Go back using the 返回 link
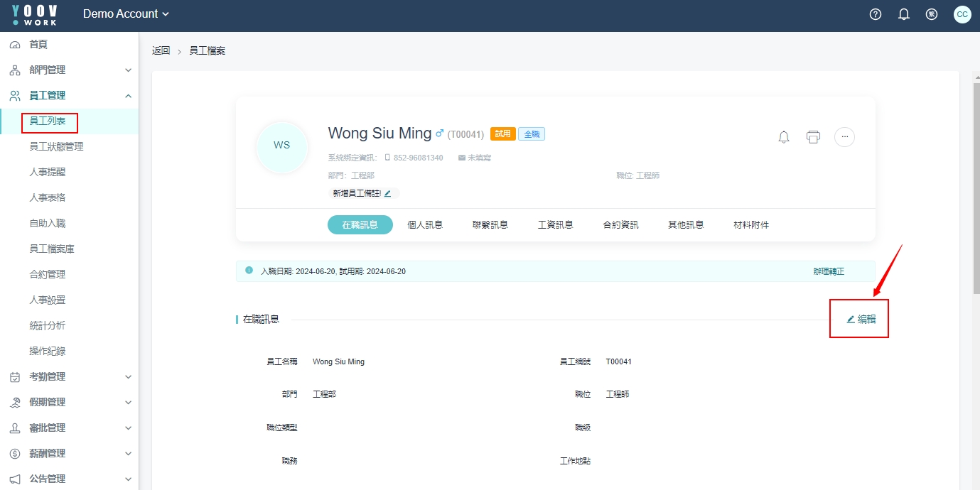 pyautogui.click(x=161, y=50)
